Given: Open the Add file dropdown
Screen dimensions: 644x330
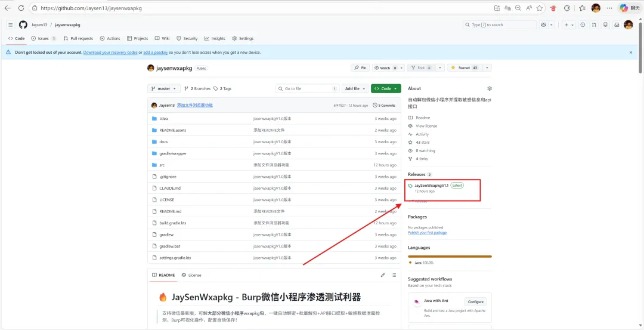Looking at the screenshot, I should (355, 89).
